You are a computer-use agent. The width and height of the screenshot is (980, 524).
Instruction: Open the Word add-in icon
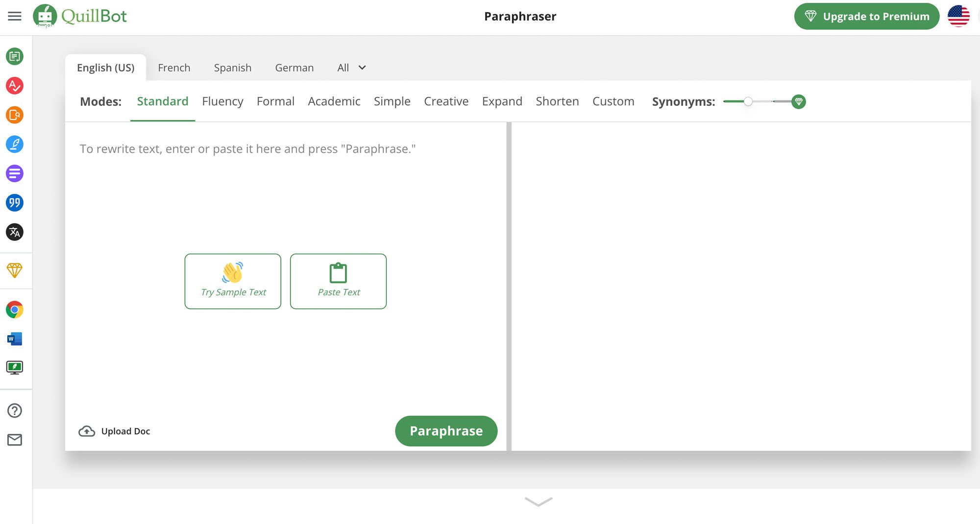[15, 339]
